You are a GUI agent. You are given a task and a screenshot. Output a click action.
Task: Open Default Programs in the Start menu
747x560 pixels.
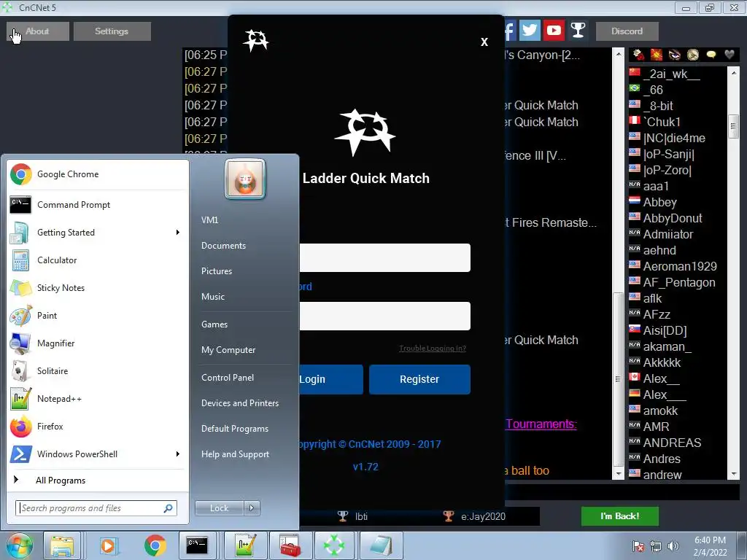point(235,429)
